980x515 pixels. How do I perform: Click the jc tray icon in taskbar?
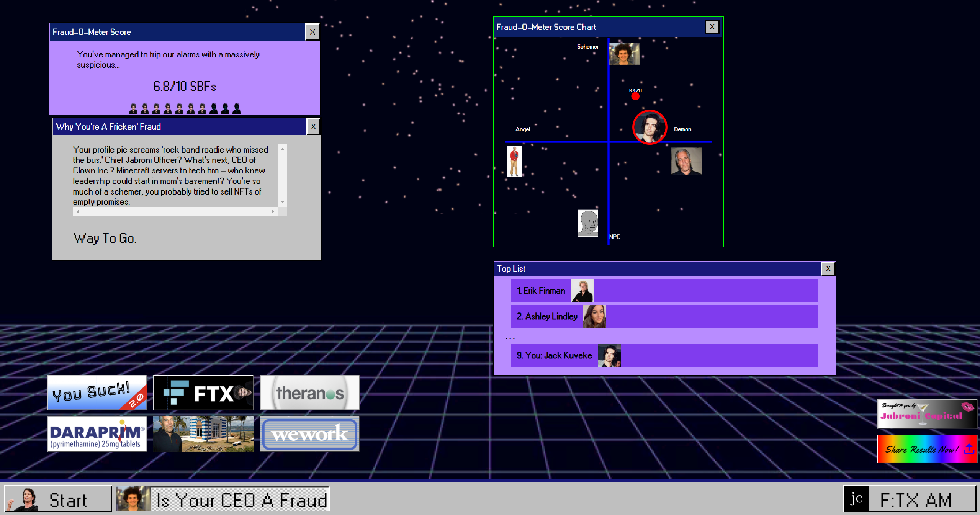(856, 499)
